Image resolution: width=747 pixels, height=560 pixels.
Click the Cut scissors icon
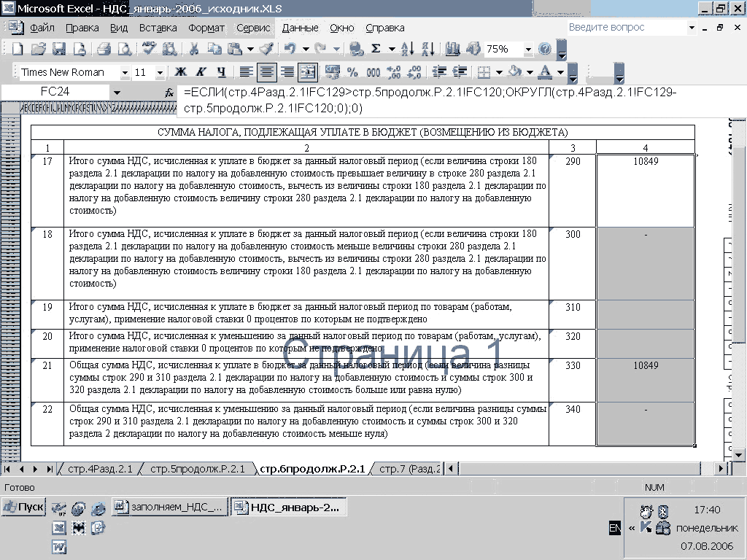[194, 50]
